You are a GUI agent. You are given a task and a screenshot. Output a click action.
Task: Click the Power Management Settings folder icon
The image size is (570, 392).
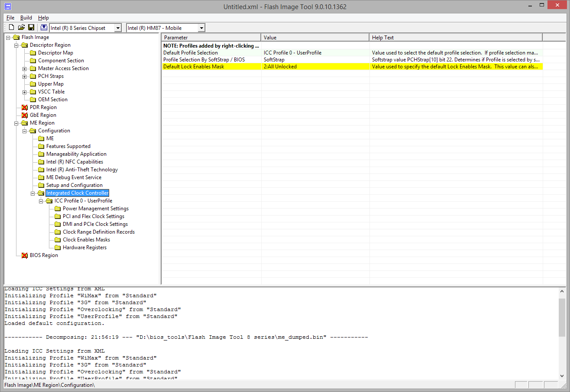58,209
